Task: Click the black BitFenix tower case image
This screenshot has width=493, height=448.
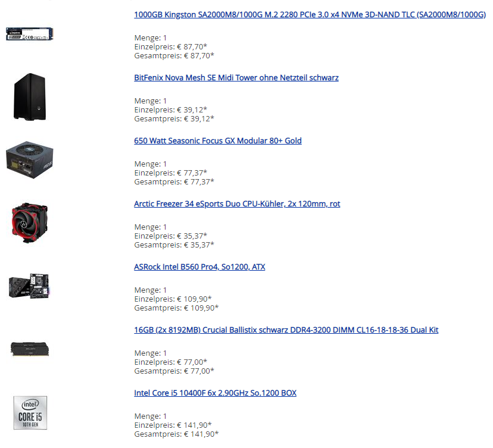Action: coord(30,97)
